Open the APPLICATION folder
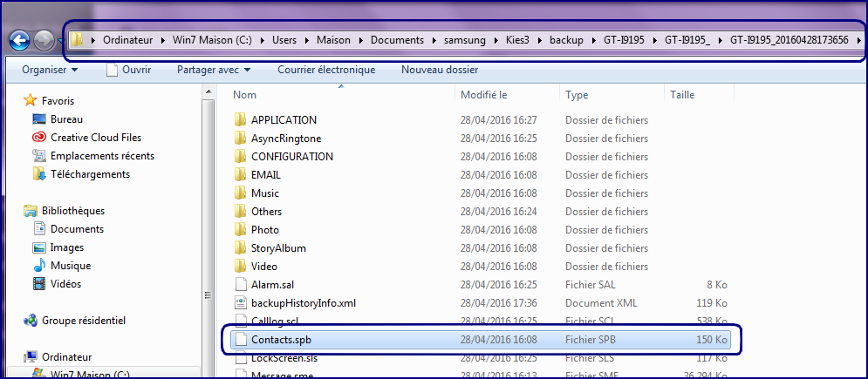868x379 pixels. coord(284,120)
